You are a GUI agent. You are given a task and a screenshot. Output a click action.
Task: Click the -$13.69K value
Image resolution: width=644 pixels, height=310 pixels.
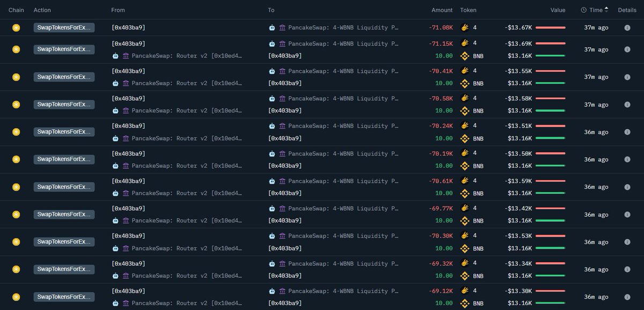(518, 43)
